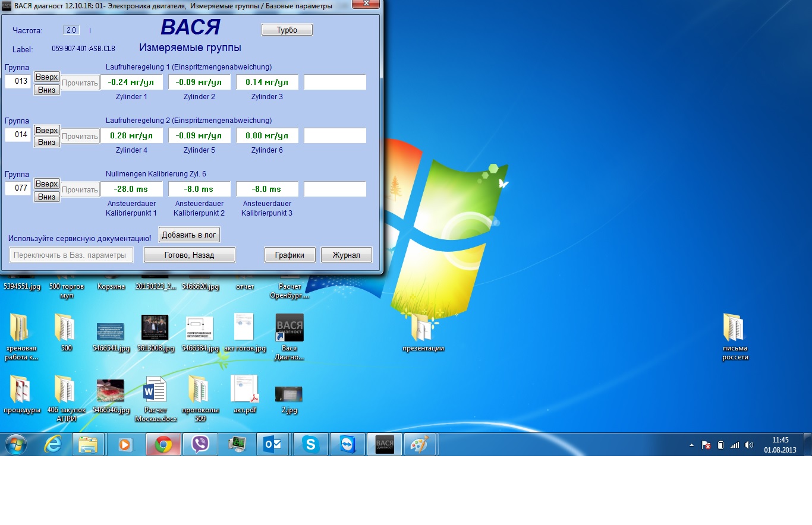812x525 pixels.
Task: Show hidden system tray icons
Action: (691, 445)
